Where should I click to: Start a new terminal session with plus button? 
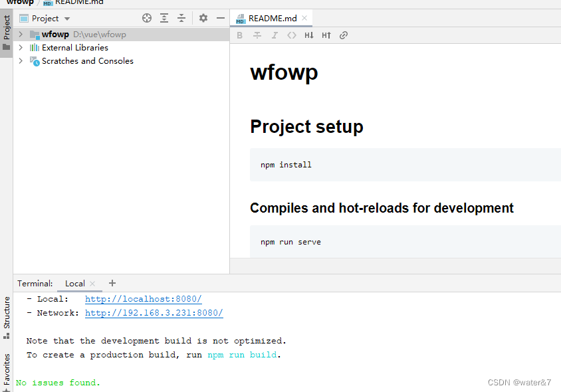click(112, 283)
